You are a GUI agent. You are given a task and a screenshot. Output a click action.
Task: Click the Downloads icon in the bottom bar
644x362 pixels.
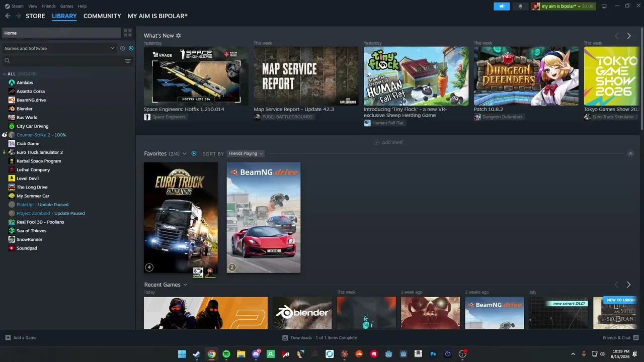pos(285,337)
